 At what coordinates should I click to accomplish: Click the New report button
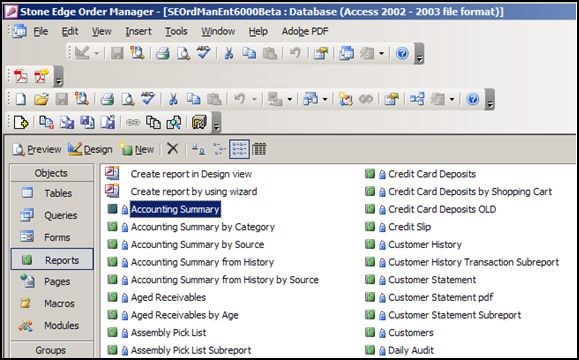point(137,150)
